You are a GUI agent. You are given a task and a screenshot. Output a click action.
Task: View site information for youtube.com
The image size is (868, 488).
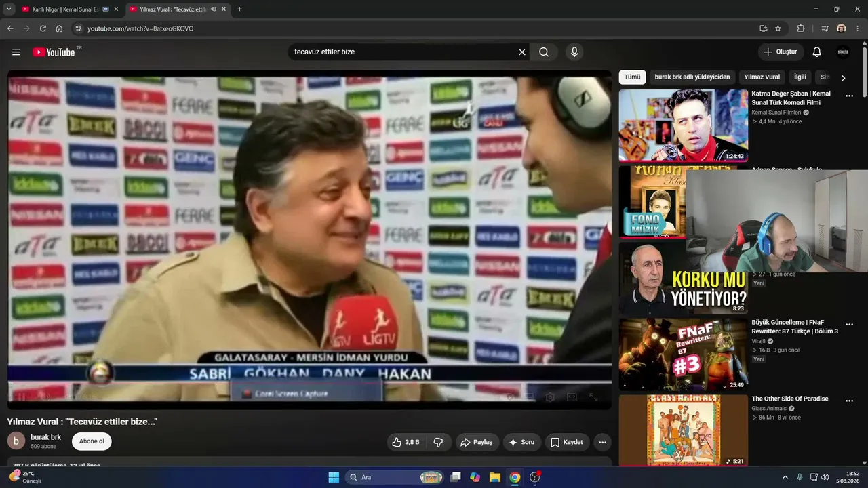(78, 28)
